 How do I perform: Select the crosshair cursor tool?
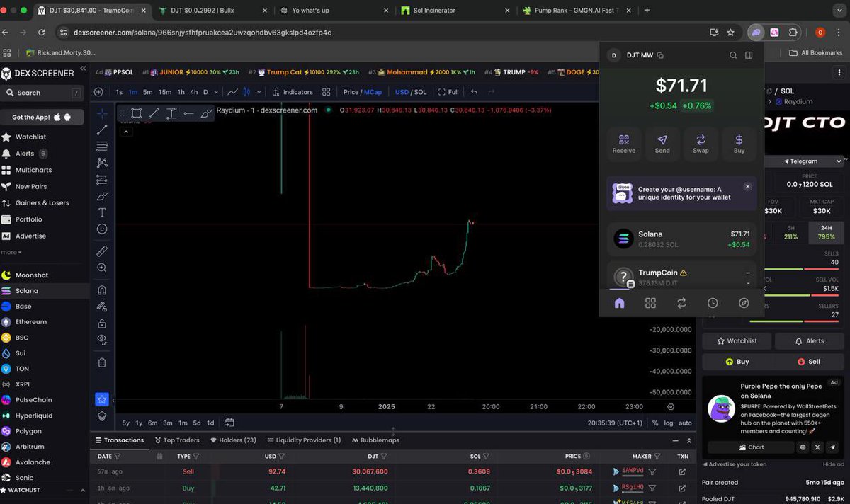102,113
